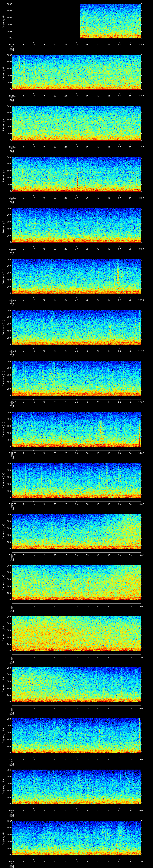Click the spectrogram panel starting at 18:15:00

[77, 583]
